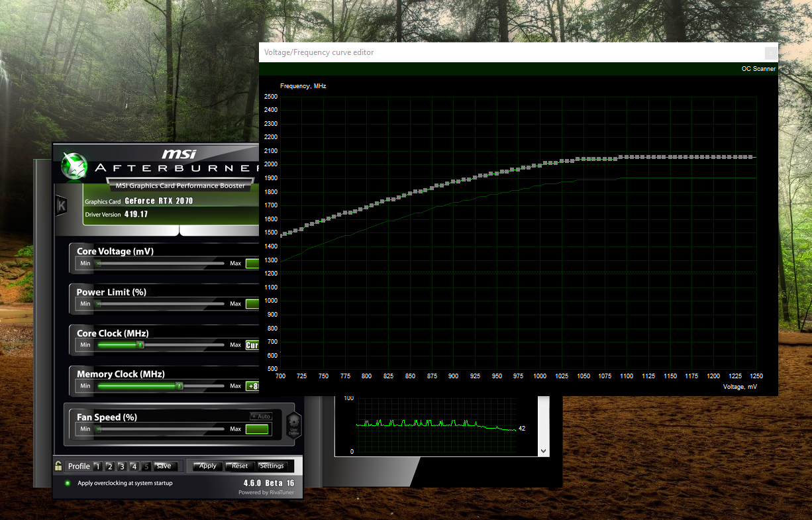The image size is (812, 520).
Task: Click the Powered by RivaTuner text
Action: point(266,493)
